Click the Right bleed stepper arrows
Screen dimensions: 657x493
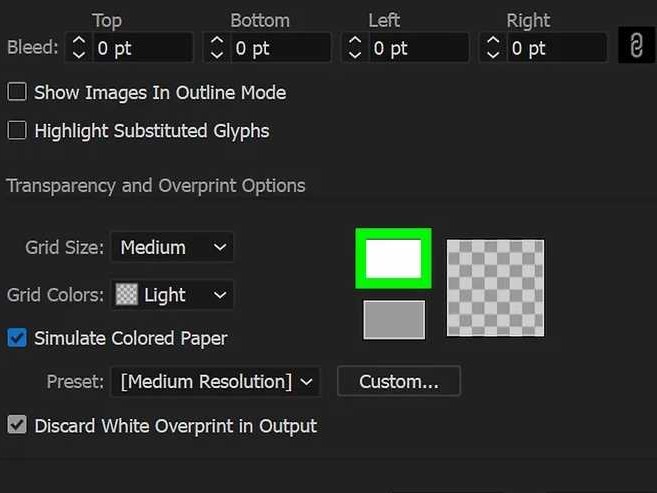tap(493, 48)
